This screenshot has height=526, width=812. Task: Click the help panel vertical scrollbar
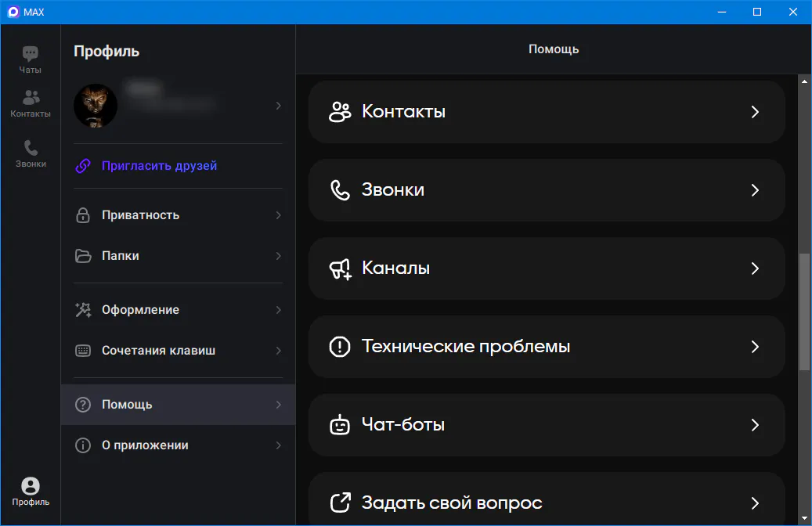[804, 312]
